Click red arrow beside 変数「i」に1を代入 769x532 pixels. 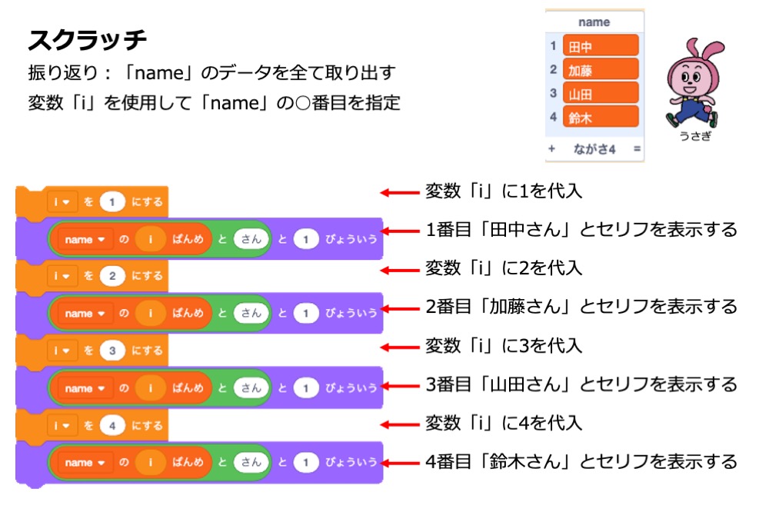[x=399, y=192]
